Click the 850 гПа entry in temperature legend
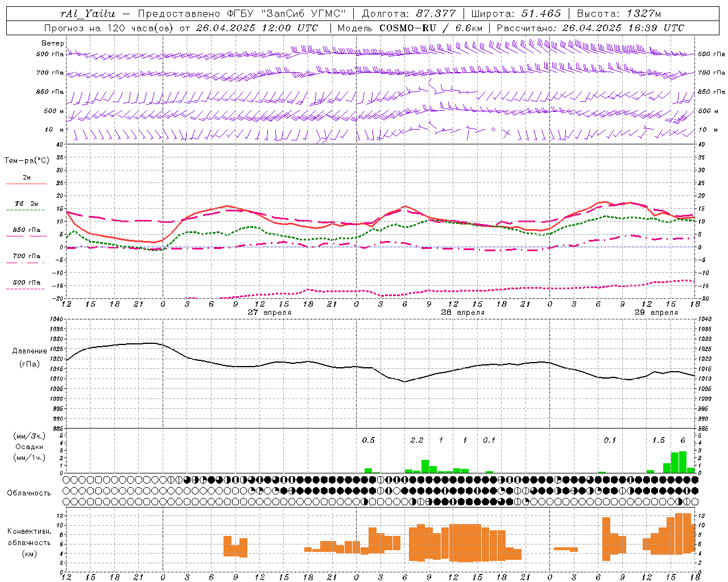This screenshot has width=728, height=582. point(27,230)
